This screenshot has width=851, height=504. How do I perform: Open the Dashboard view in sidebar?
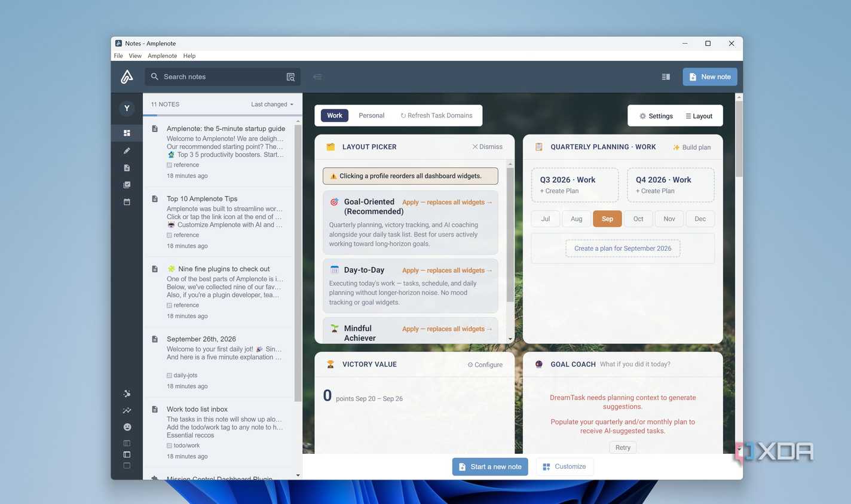tap(127, 133)
